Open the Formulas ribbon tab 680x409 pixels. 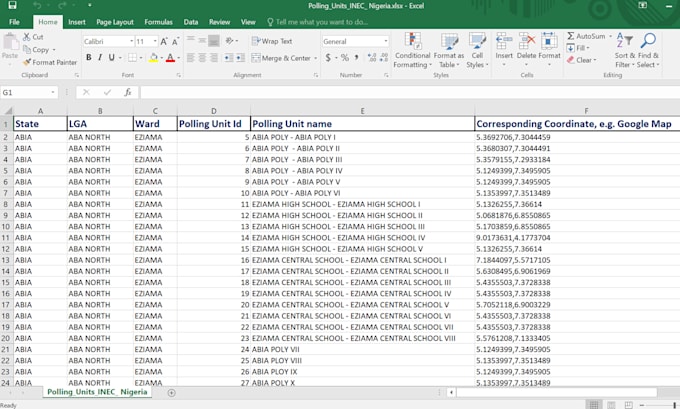click(157, 21)
